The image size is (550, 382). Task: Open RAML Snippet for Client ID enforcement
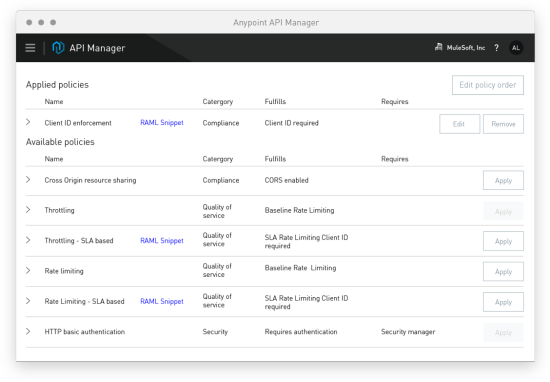click(x=162, y=122)
